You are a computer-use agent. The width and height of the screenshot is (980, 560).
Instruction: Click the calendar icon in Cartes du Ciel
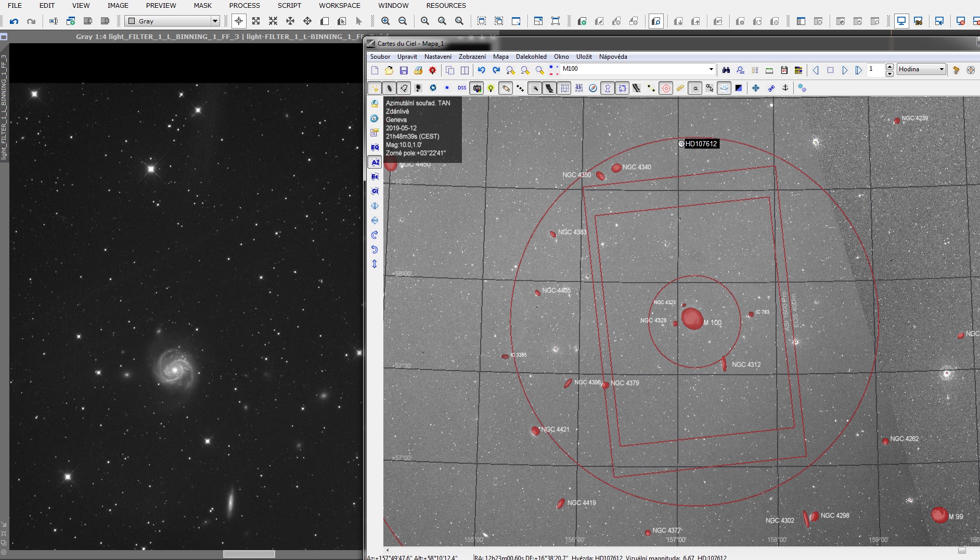(x=784, y=70)
